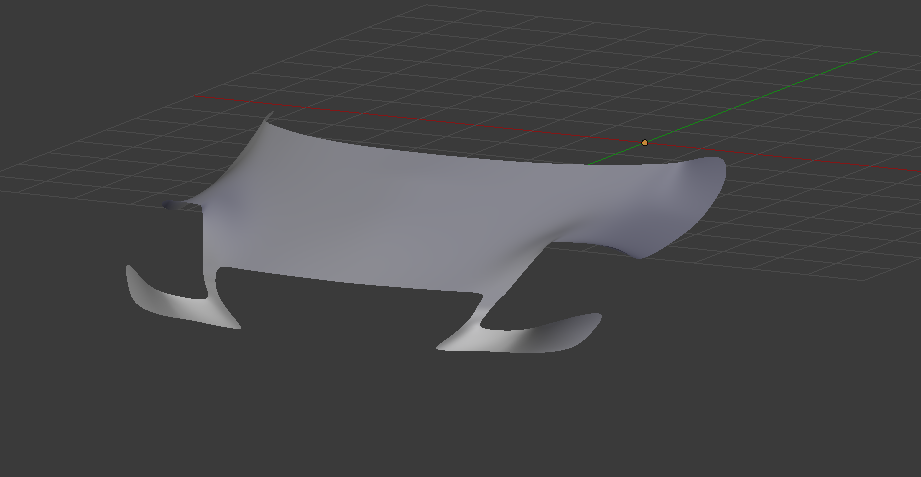Screen dimensions: 921x477
Task: Click the upper-left pointed corner of the mesh
Action: (268, 120)
